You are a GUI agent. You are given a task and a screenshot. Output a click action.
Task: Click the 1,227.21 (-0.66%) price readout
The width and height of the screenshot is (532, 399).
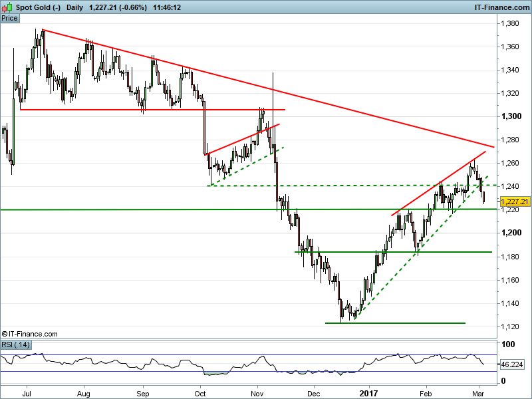click(x=118, y=7)
